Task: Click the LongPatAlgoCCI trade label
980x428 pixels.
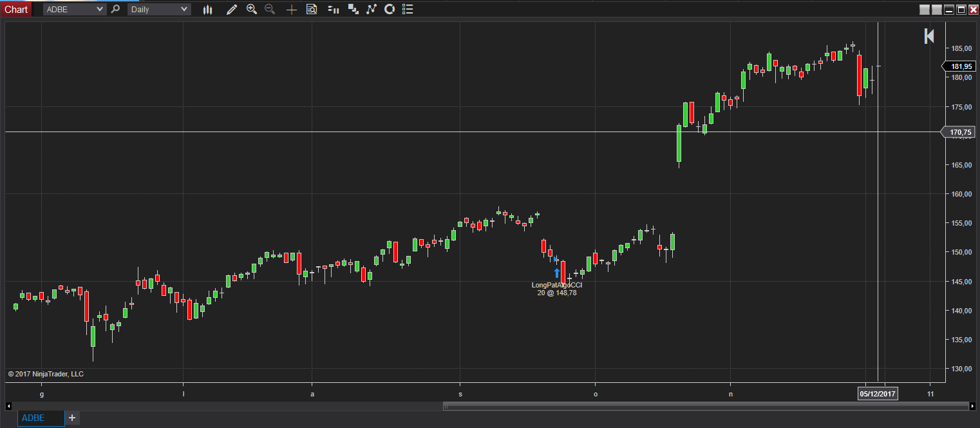Action: [557, 285]
